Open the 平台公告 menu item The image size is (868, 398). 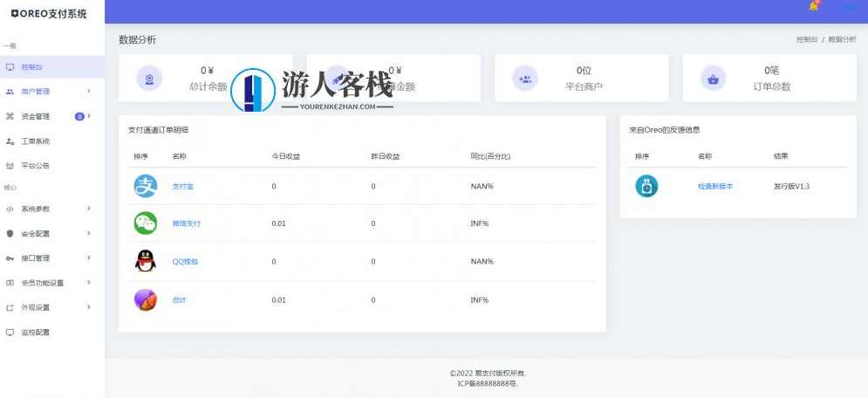[52, 166]
